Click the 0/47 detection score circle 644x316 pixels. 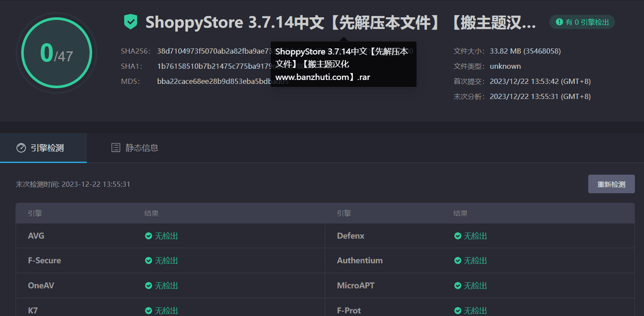pos(57,53)
